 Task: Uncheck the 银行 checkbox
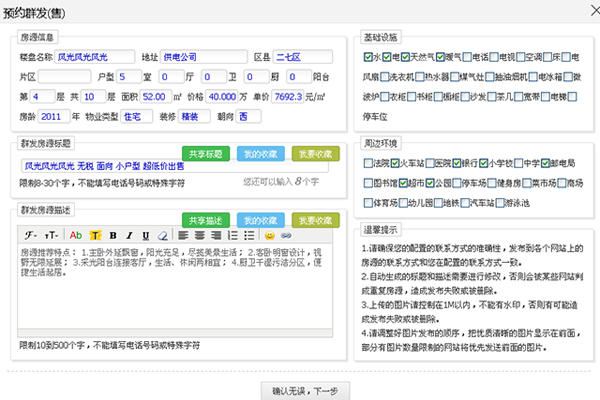tap(457, 163)
